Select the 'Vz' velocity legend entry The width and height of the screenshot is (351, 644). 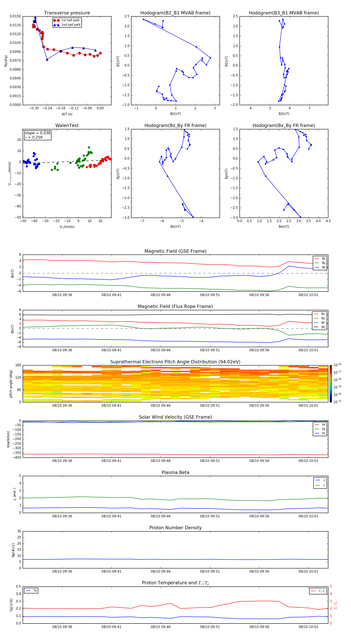[x=320, y=433]
